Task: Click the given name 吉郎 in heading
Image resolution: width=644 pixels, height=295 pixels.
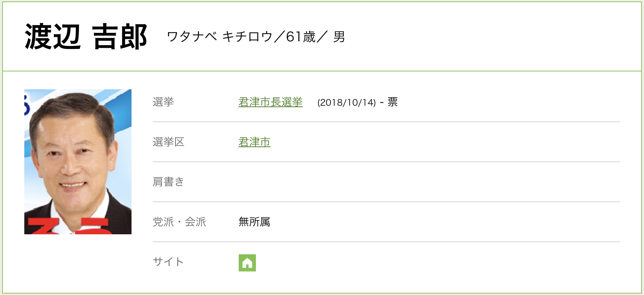Action: (119, 37)
